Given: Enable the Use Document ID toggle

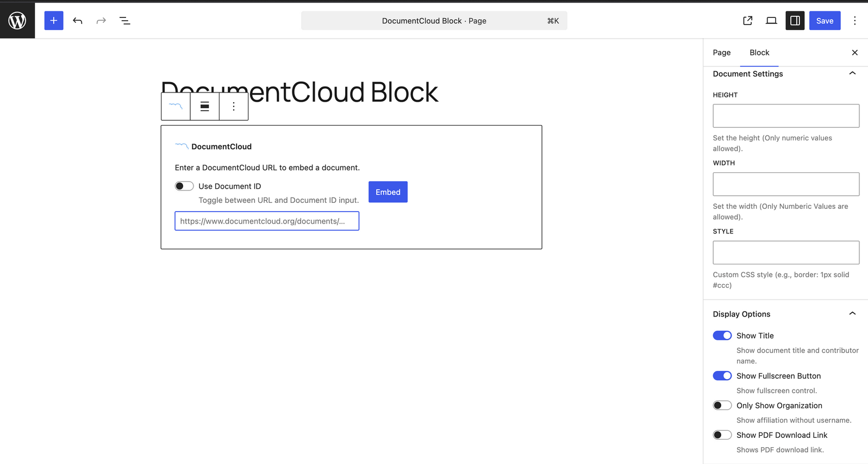Looking at the screenshot, I should coord(184,186).
